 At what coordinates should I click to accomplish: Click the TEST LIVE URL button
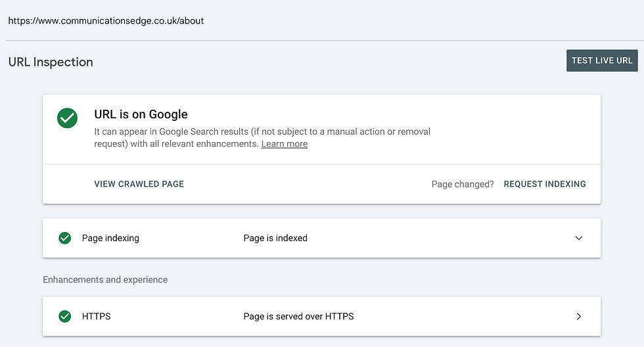coord(602,60)
